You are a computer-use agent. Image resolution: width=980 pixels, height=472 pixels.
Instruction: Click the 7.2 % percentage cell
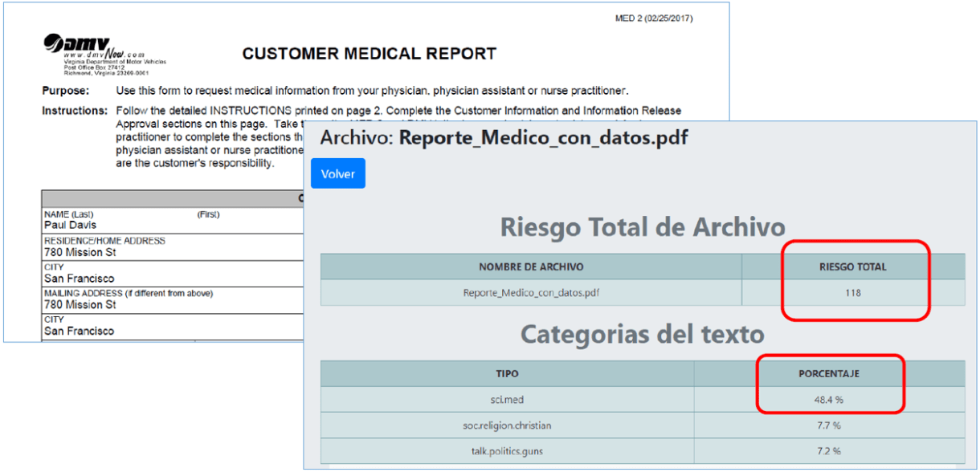click(x=827, y=451)
